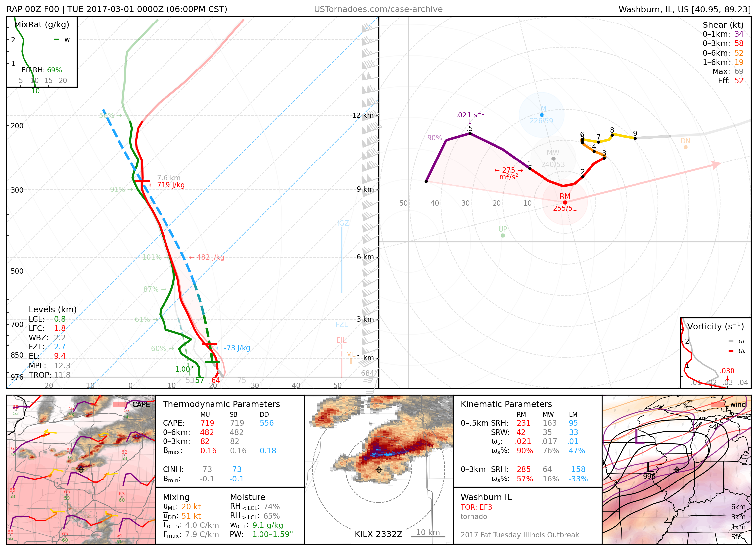This screenshot has width=756, height=549.
Task: Click the .030 vorticity value label
Action: click(727, 371)
